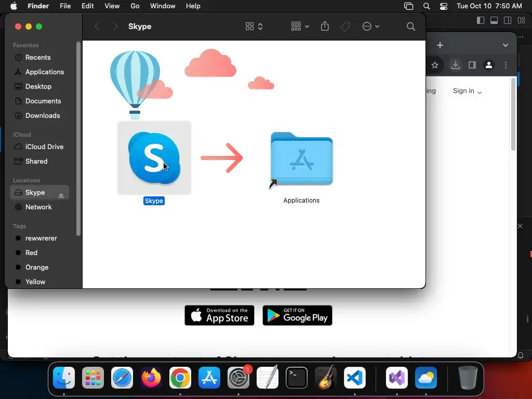Select the Skype app icon in Finder
The height and width of the screenshot is (399, 532).
(x=154, y=158)
